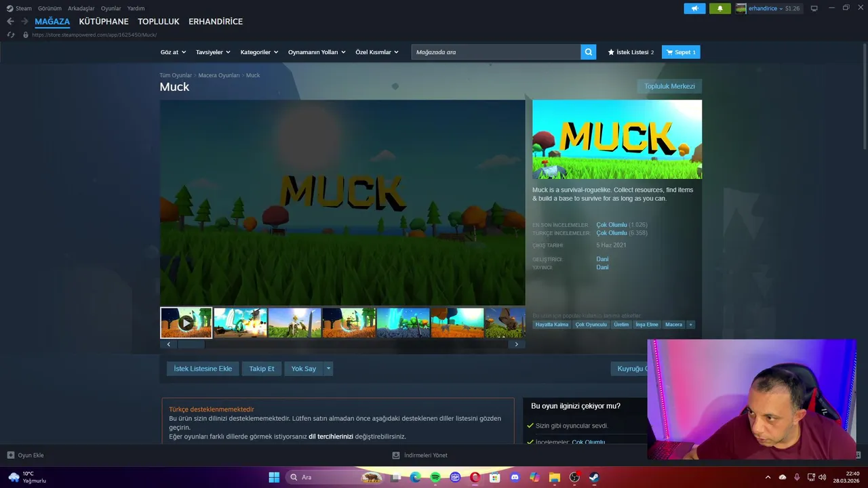Switch to the MAĞAZA tab

[x=52, y=22]
